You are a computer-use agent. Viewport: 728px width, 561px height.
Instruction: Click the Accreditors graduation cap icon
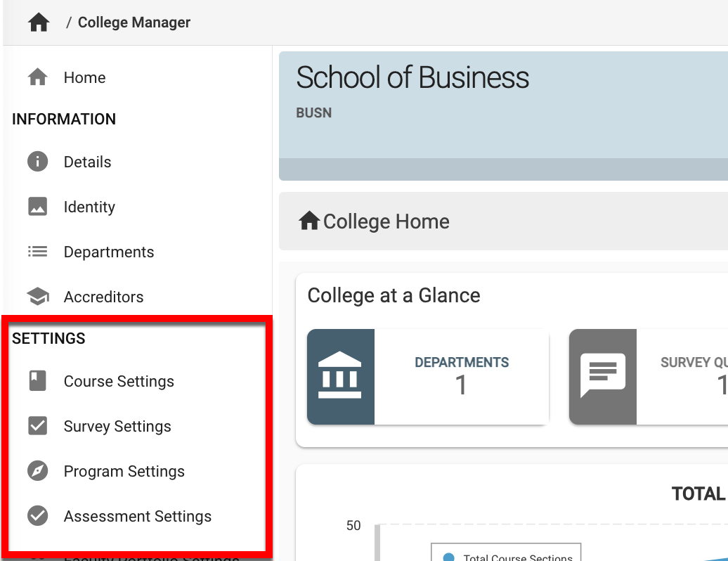pos(37,297)
